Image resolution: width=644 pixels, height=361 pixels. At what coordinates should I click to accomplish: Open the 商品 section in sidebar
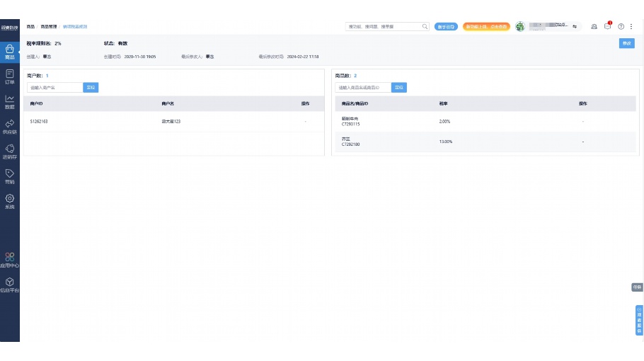[x=10, y=51]
